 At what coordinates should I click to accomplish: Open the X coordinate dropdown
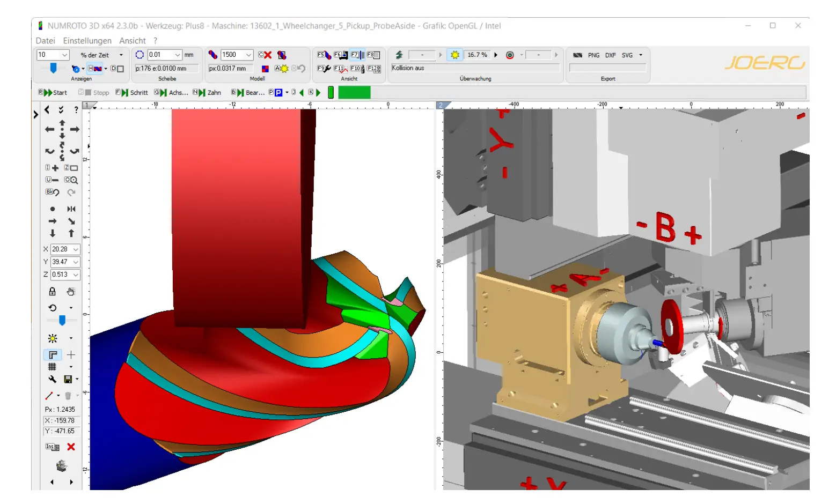76,249
